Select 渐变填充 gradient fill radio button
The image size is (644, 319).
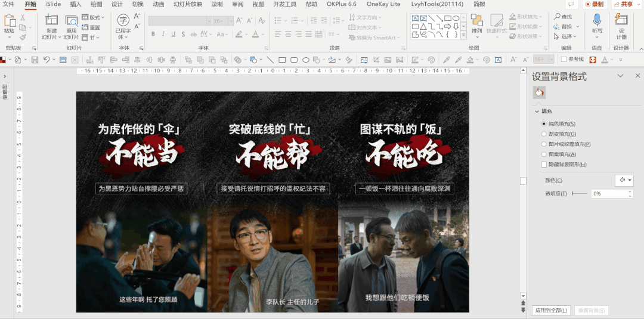pos(544,134)
